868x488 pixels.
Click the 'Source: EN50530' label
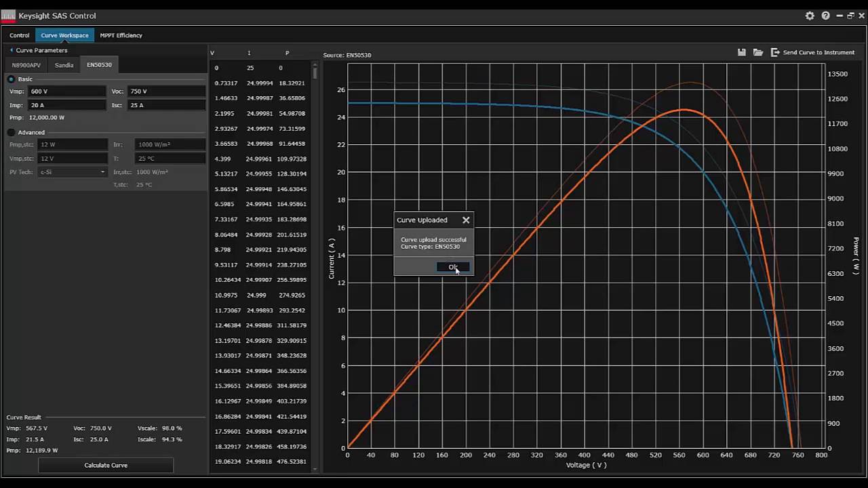(x=347, y=55)
